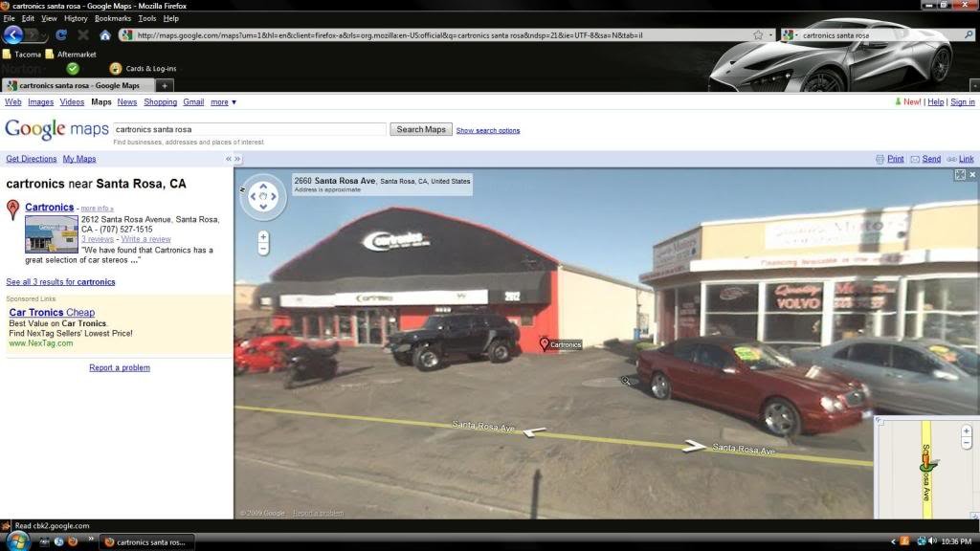Open the Tacoma bookmarks folder
Screen dimensions: 980x551
[x=23, y=55]
